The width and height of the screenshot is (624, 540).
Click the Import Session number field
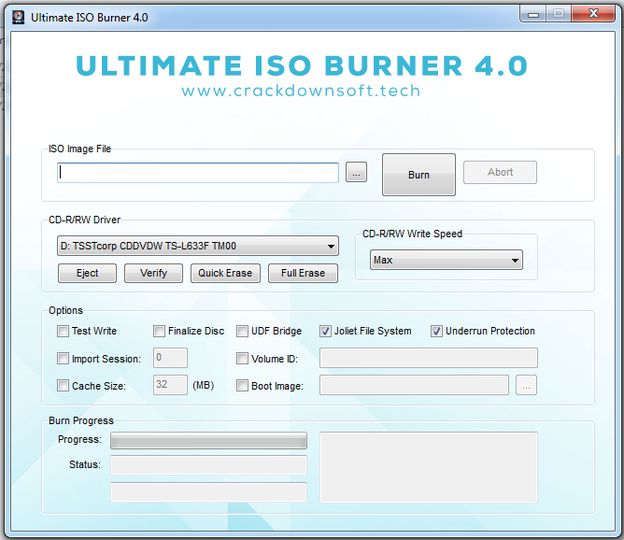coord(170,358)
